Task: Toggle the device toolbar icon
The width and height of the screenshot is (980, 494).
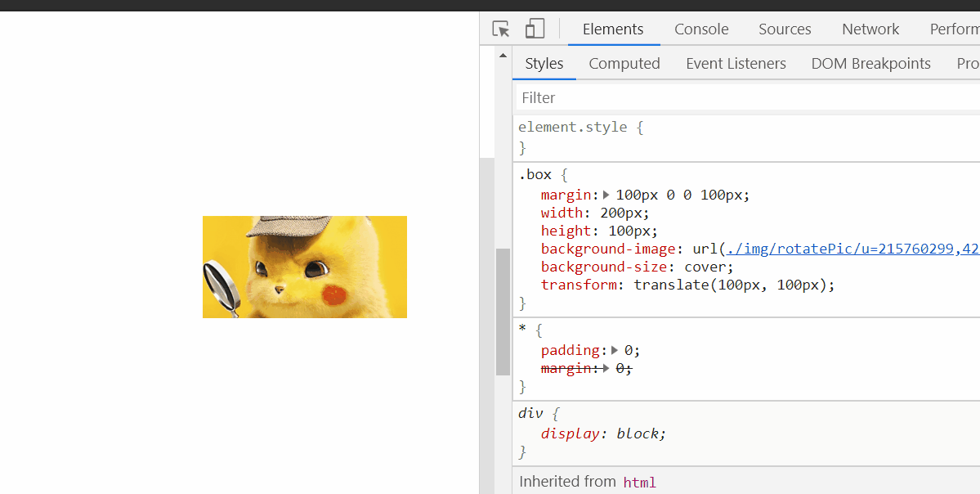Action: [x=535, y=28]
